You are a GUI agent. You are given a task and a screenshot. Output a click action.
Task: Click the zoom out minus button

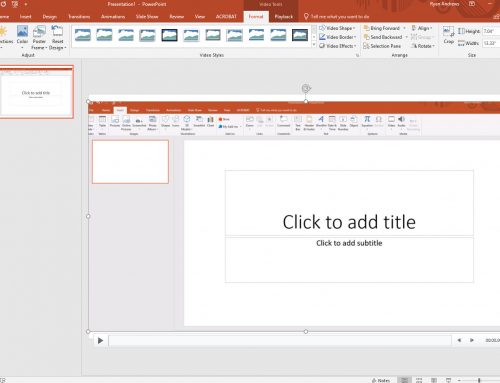459,380
